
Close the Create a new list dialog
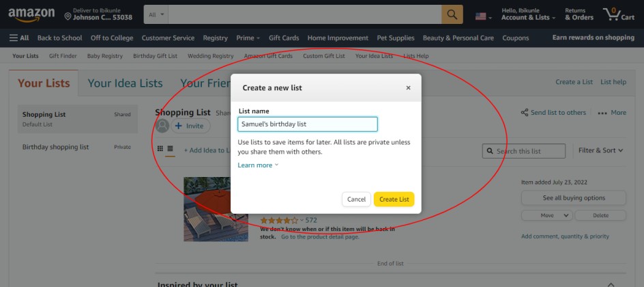pos(408,87)
